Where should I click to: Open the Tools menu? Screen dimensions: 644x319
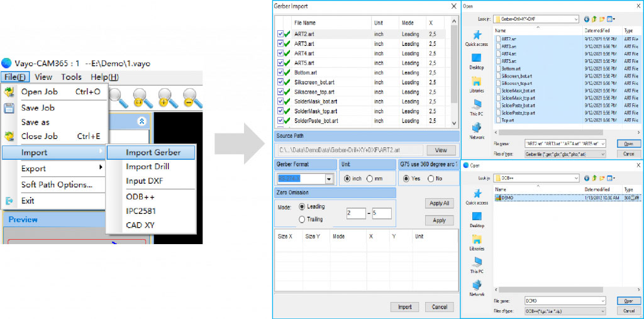pos(71,77)
